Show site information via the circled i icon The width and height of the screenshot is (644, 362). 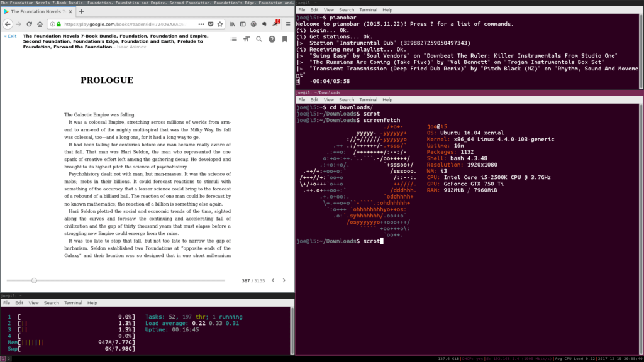(x=52, y=25)
